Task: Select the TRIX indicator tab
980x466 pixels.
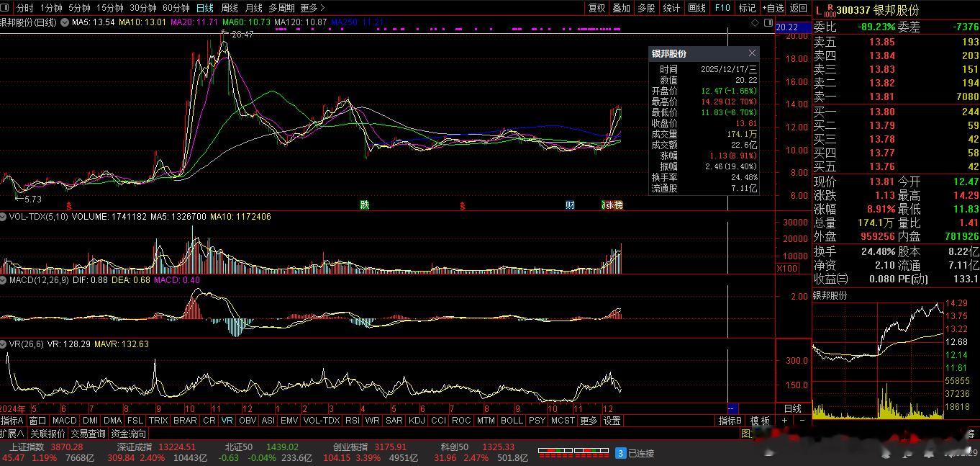Action: click(x=158, y=421)
